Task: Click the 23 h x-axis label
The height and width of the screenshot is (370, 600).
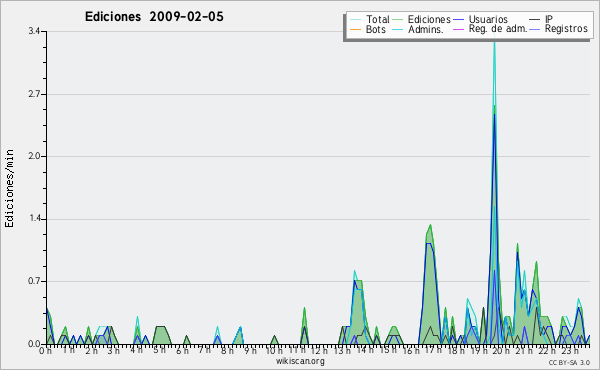Action: pyautogui.click(x=570, y=350)
